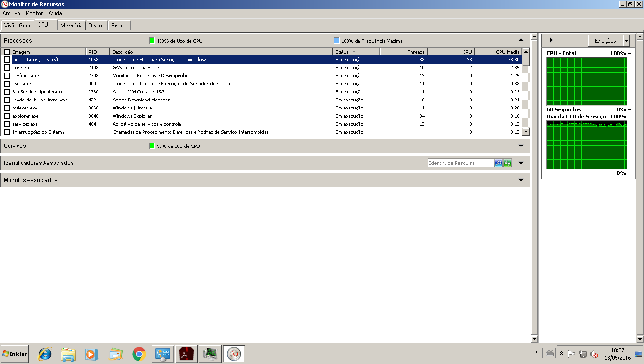
Task: Check the Interrupções do Sistema checkbox
Action: [7, 132]
